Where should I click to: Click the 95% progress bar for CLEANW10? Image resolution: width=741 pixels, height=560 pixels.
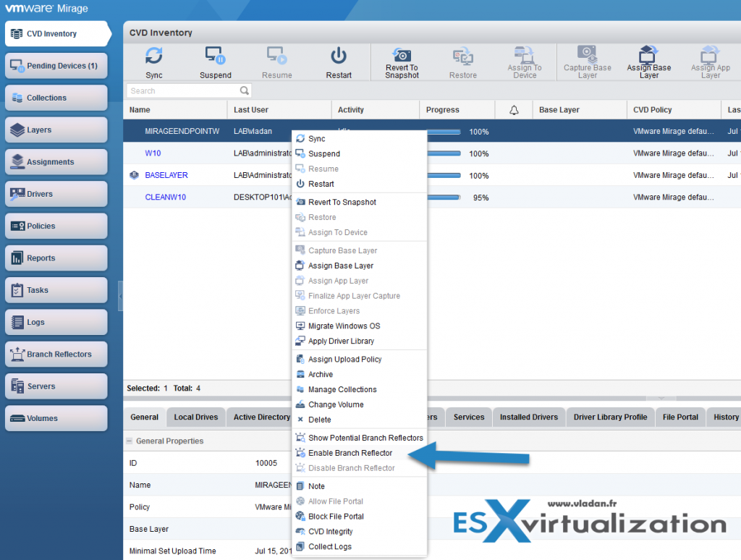pyautogui.click(x=443, y=197)
